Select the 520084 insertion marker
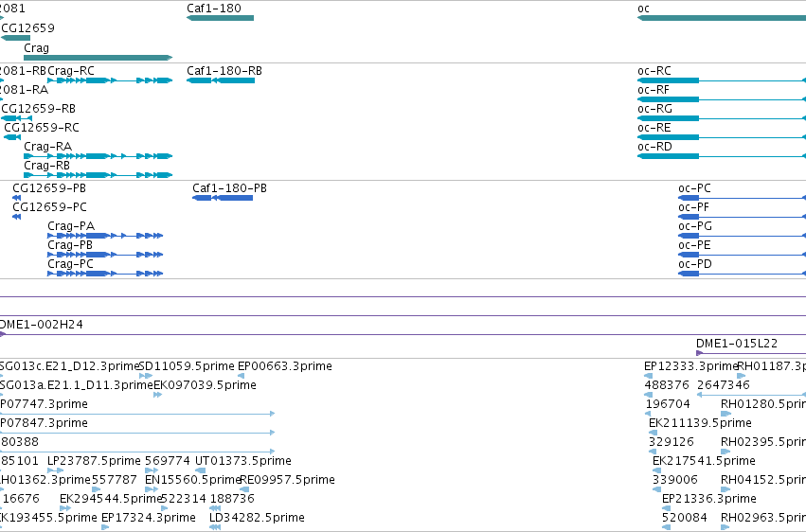The image size is (806, 532). coord(666,527)
